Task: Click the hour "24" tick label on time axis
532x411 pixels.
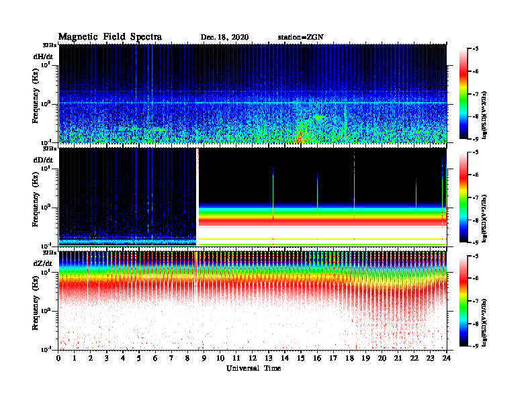Action: (446, 358)
